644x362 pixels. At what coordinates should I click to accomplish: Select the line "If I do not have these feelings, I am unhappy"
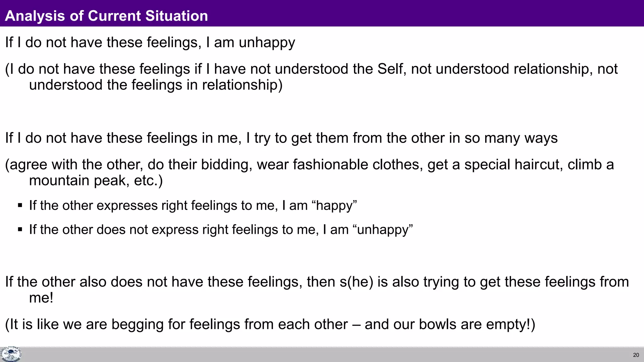coord(150,42)
